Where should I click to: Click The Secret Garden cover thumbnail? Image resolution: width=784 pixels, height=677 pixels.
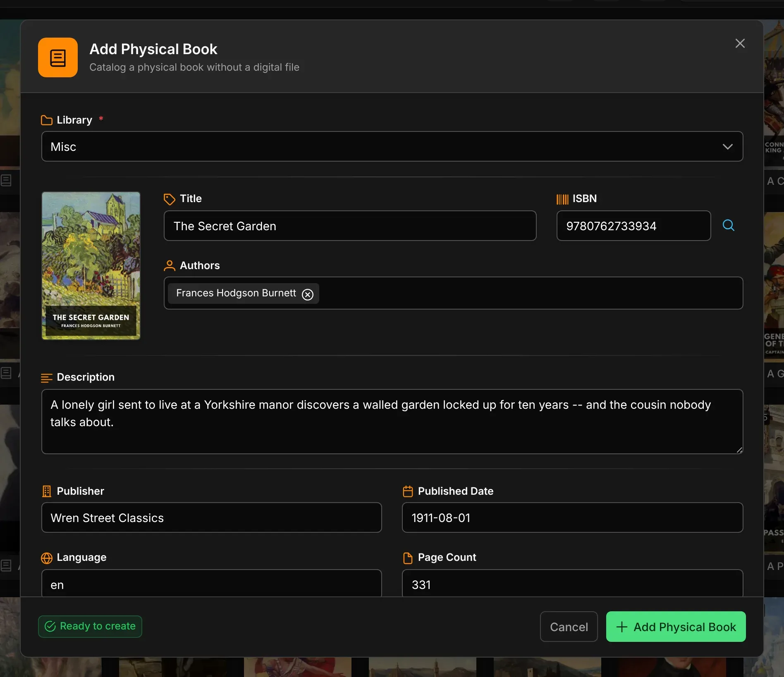pyautogui.click(x=91, y=266)
